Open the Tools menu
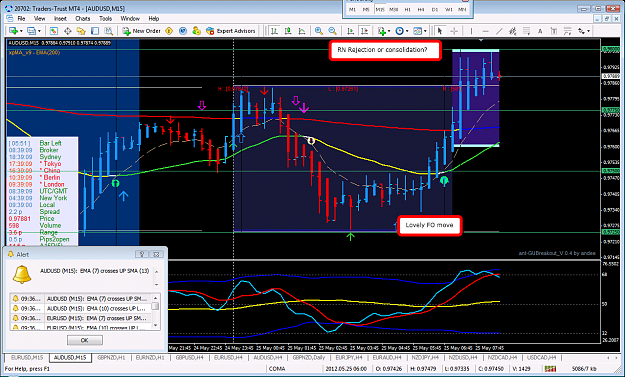The width and height of the screenshot is (625, 377). coord(105,18)
